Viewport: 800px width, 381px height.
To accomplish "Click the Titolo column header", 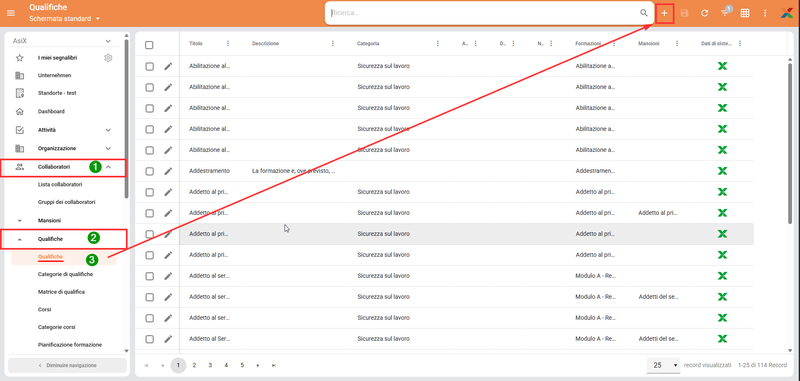I will pyautogui.click(x=196, y=44).
